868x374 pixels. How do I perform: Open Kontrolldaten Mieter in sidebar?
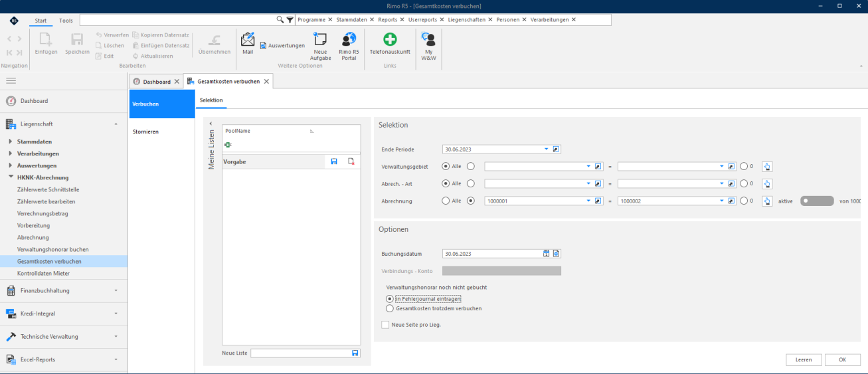[x=43, y=273]
